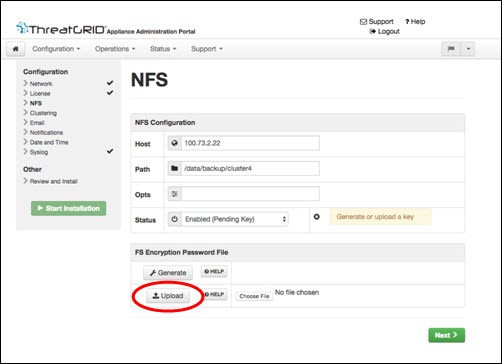The width and height of the screenshot is (502, 364).
Task: Click the home icon in navigation bar
Action: point(15,49)
